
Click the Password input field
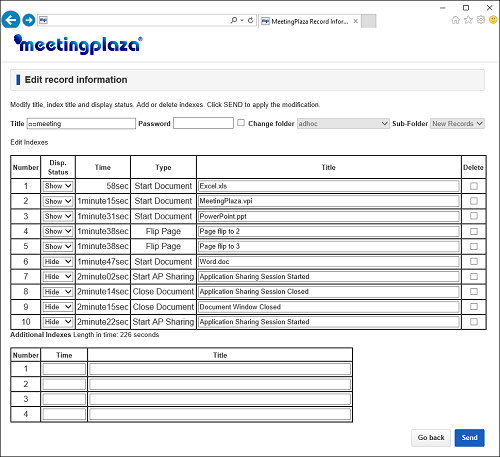point(203,123)
